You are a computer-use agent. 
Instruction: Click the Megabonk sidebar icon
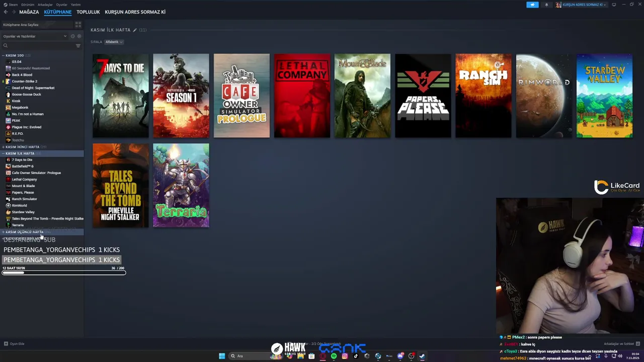point(8,107)
